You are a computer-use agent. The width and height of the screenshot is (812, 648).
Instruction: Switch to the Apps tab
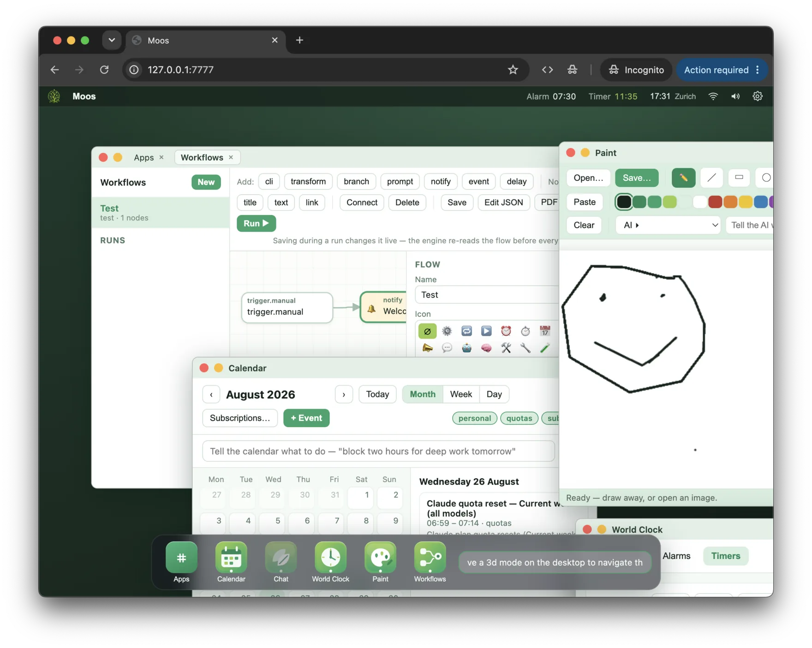(144, 157)
